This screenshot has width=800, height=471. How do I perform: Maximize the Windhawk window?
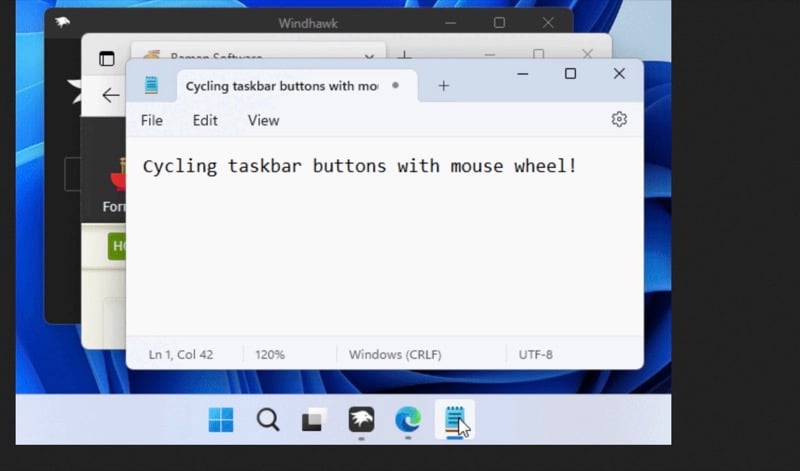[499, 23]
